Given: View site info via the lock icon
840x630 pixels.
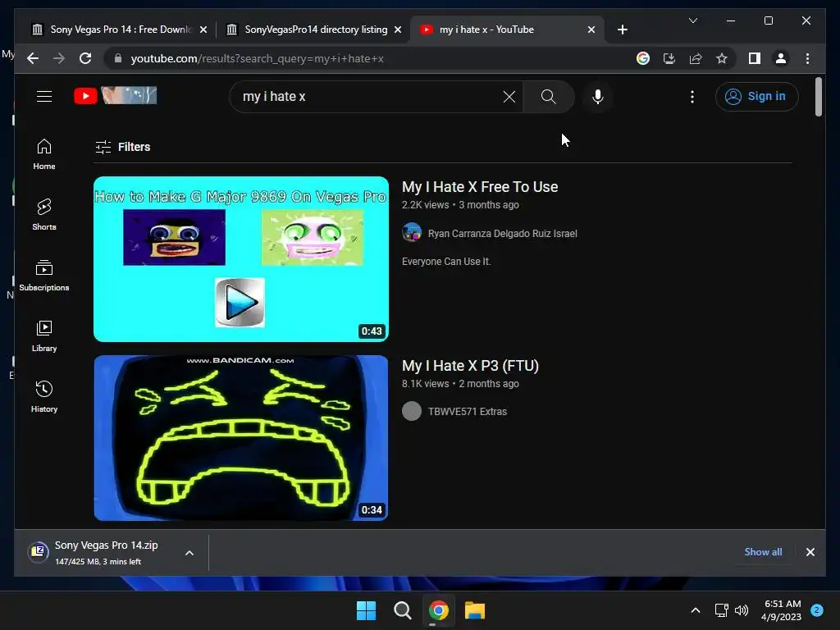Looking at the screenshot, I should click(118, 58).
